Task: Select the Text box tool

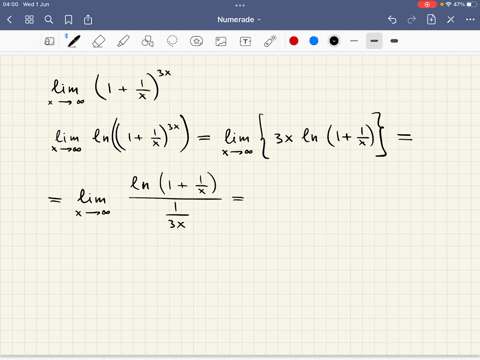Action: (x=245, y=41)
